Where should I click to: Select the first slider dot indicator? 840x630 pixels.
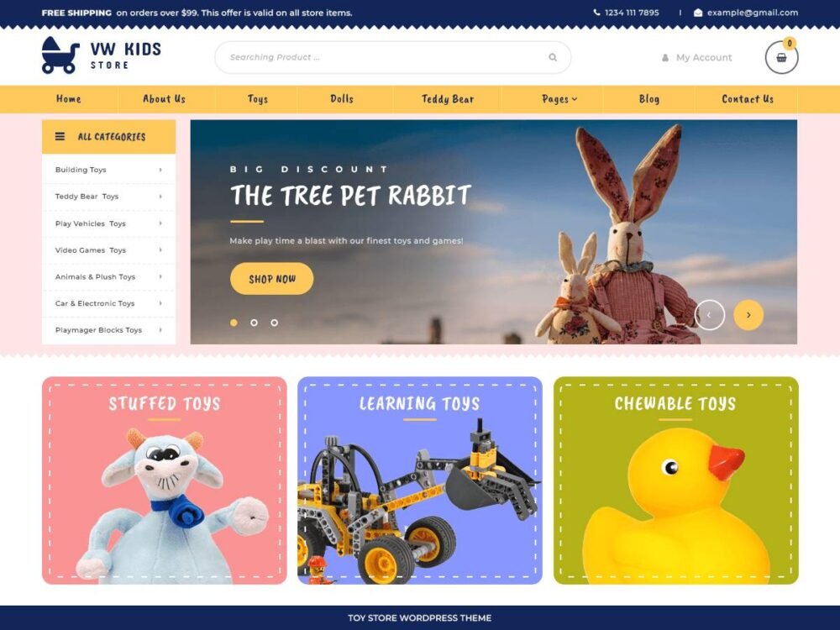tap(234, 323)
